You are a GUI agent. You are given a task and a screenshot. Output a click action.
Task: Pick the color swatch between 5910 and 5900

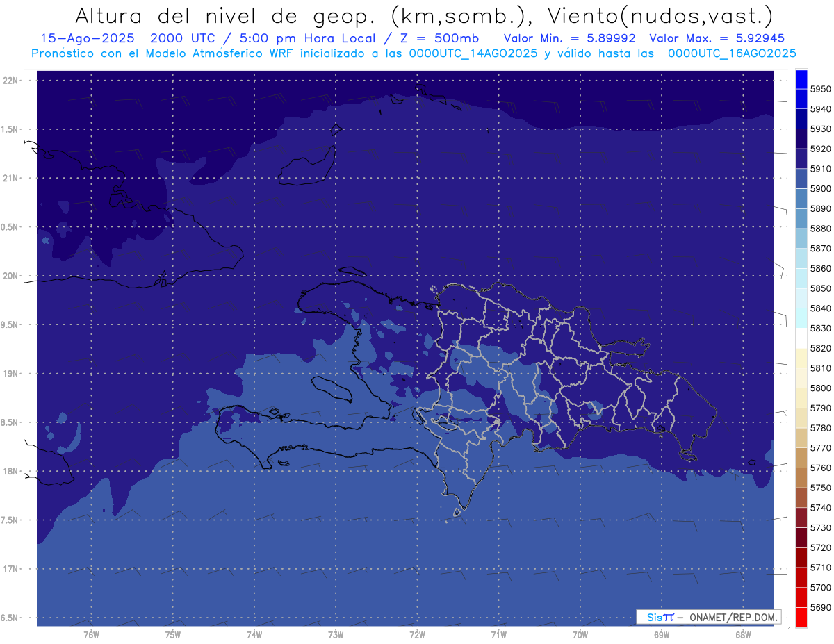(x=801, y=179)
